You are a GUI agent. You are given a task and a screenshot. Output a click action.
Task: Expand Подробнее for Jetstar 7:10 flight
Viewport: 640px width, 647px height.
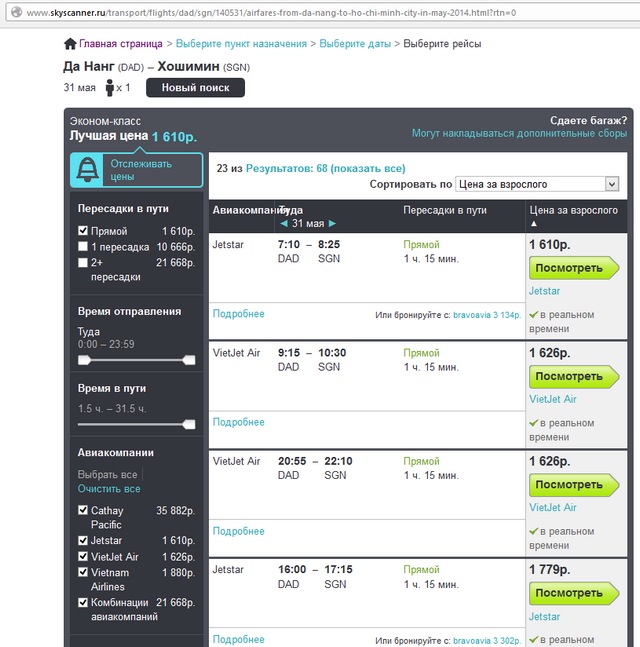point(239,314)
